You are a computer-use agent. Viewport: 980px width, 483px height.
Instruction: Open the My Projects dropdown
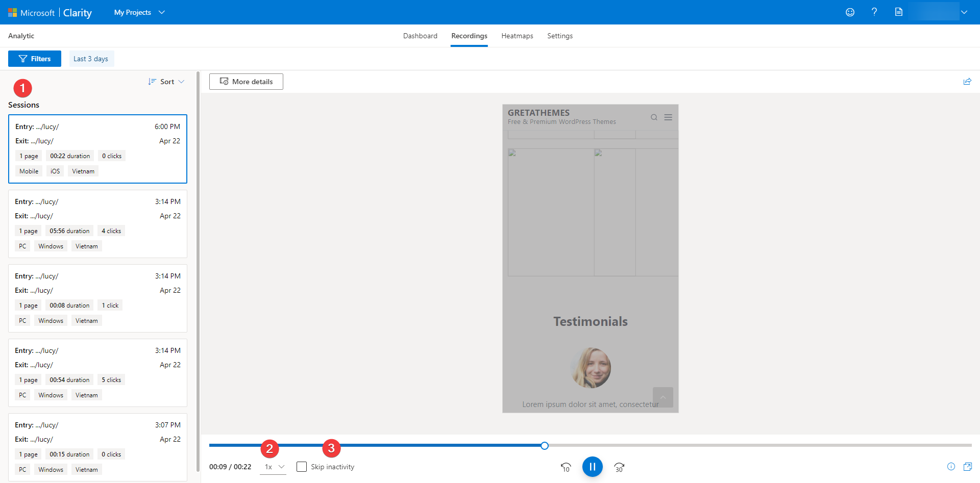click(x=139, y=12)
